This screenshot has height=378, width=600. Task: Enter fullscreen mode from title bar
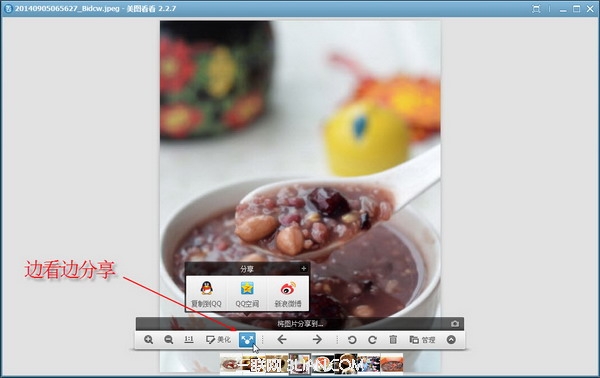coord(536,9)
